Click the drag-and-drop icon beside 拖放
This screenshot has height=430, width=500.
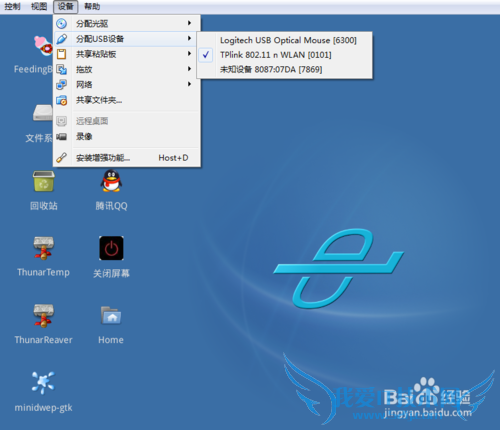point(61,69)
